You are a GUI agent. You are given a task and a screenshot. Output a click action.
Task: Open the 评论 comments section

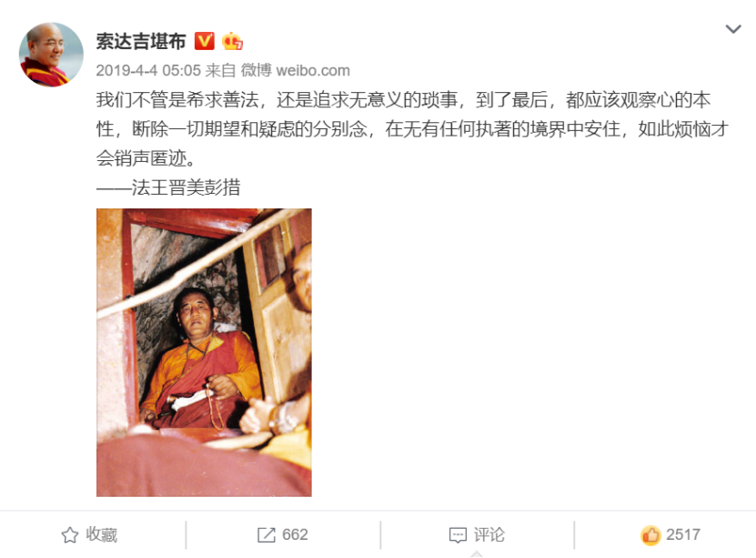click(477, 535)
